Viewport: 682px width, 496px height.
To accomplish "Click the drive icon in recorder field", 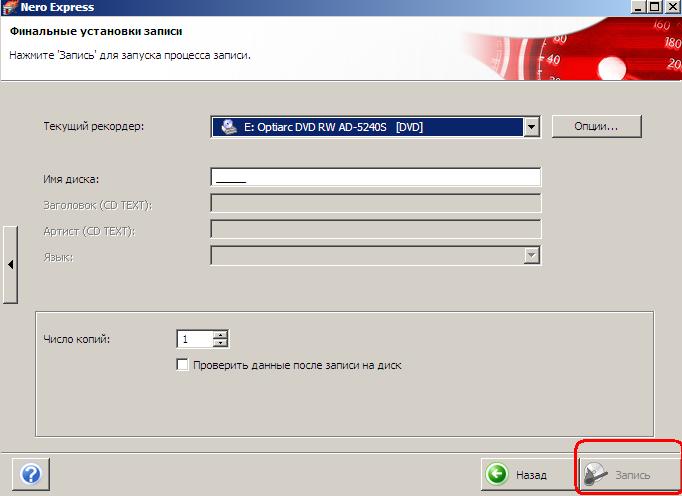I will pos(228,127).
